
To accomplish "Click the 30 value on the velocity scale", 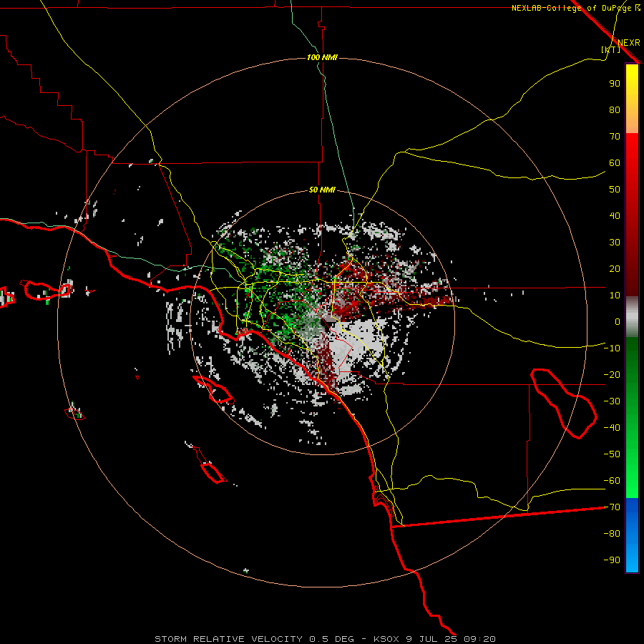I will [615, 243].
